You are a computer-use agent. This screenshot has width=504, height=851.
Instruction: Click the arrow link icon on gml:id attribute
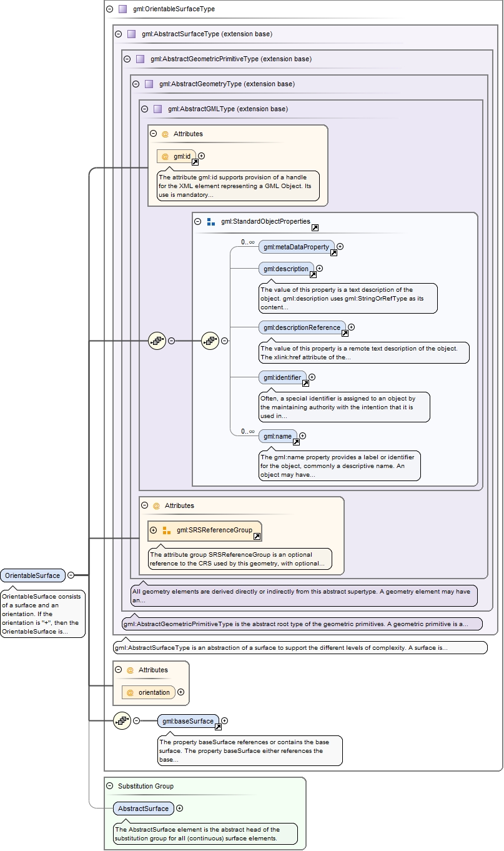195,162
